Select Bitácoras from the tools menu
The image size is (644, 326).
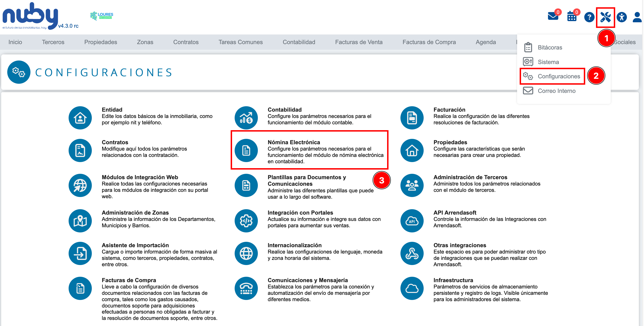pyautogui.click(x=549, y=47)
